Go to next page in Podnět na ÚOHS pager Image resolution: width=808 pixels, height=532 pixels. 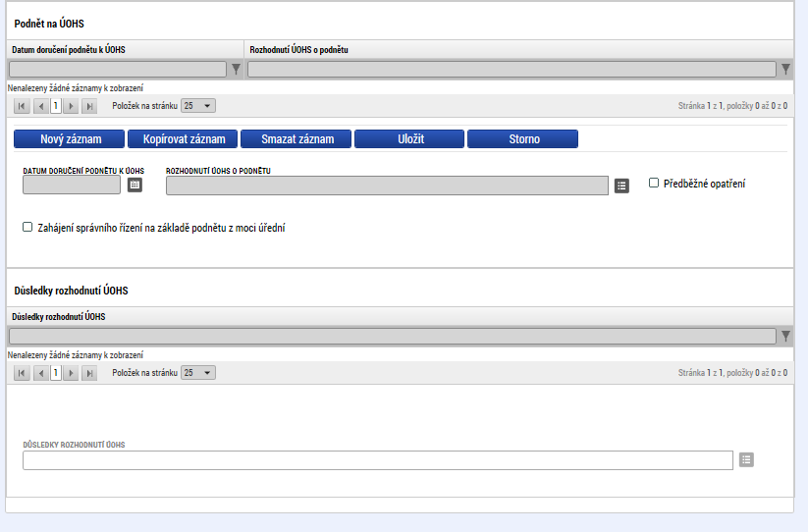click(x=71, y=106)
